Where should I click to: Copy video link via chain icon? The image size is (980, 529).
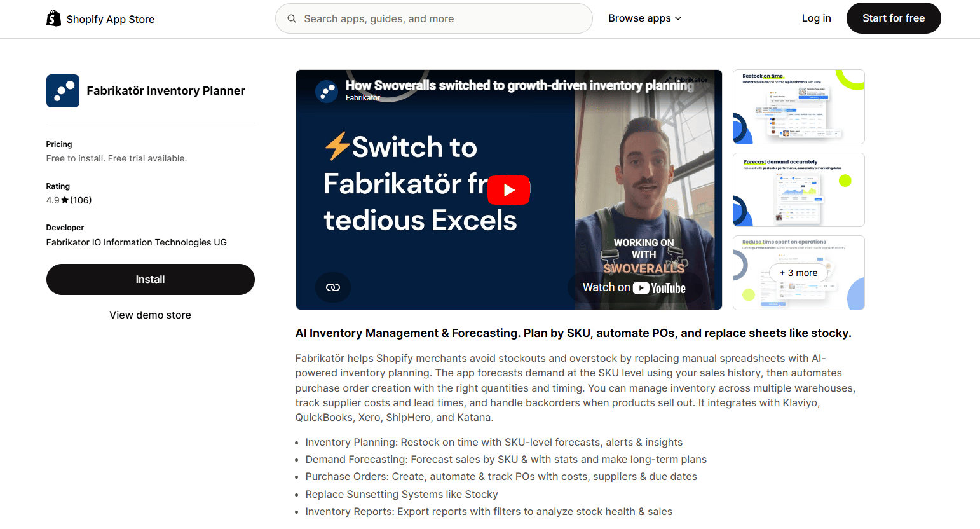click(333, 287)
